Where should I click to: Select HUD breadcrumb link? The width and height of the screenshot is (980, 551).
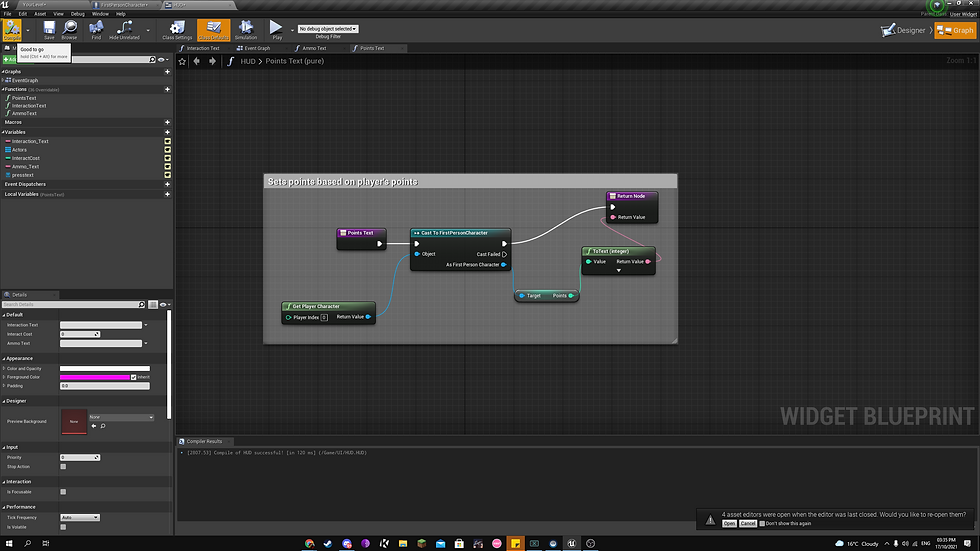248,61
